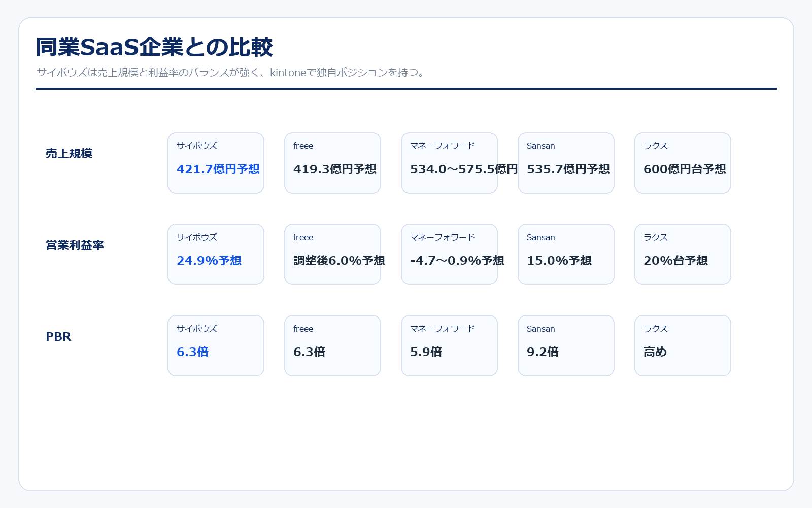Select the 売上規模 row label
The height and width of the screenshot is (508, 812).
coord(69,153)
